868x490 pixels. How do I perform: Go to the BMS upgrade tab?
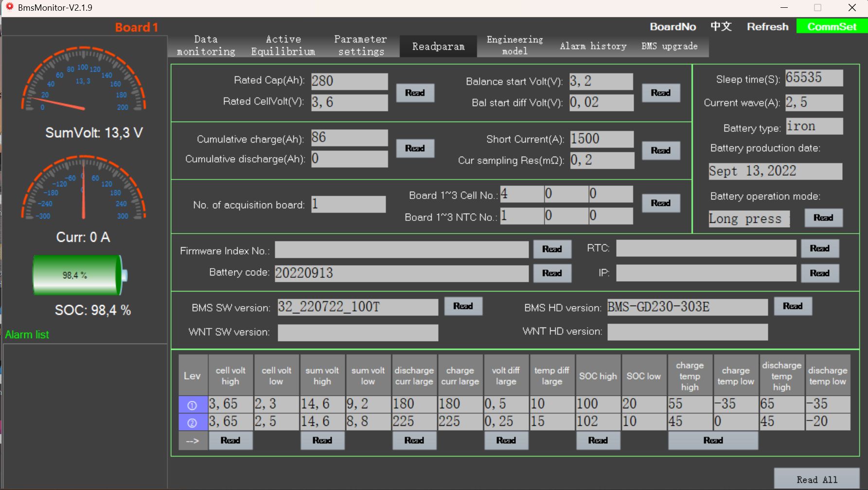pos(669,46)
